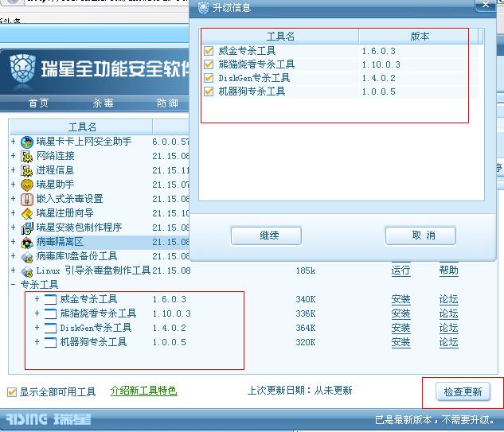
Task: Expand the 嵌入式杀毒设置 row
Action: 13,198
